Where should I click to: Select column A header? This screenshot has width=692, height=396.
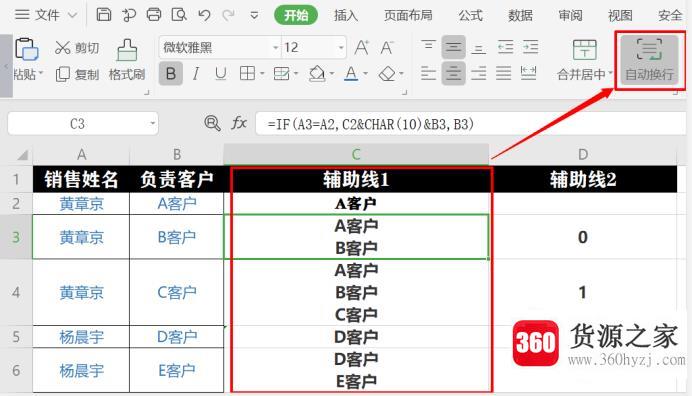[81, 155]
